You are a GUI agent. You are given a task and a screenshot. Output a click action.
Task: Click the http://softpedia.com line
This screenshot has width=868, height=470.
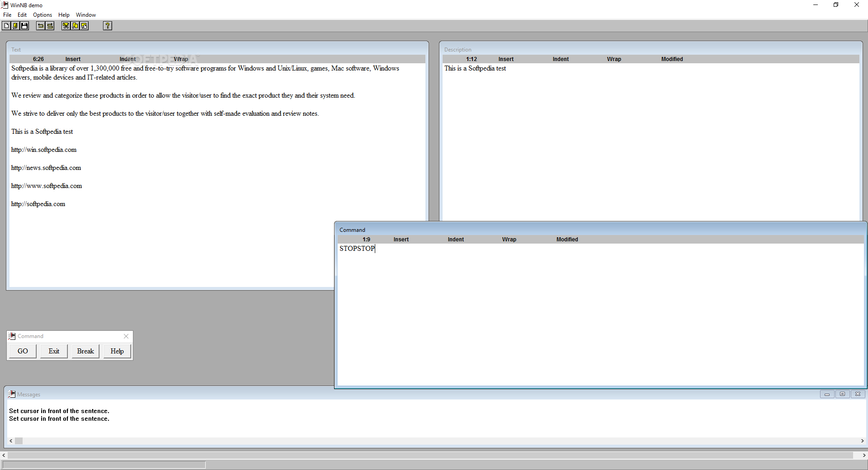(38, 204)
